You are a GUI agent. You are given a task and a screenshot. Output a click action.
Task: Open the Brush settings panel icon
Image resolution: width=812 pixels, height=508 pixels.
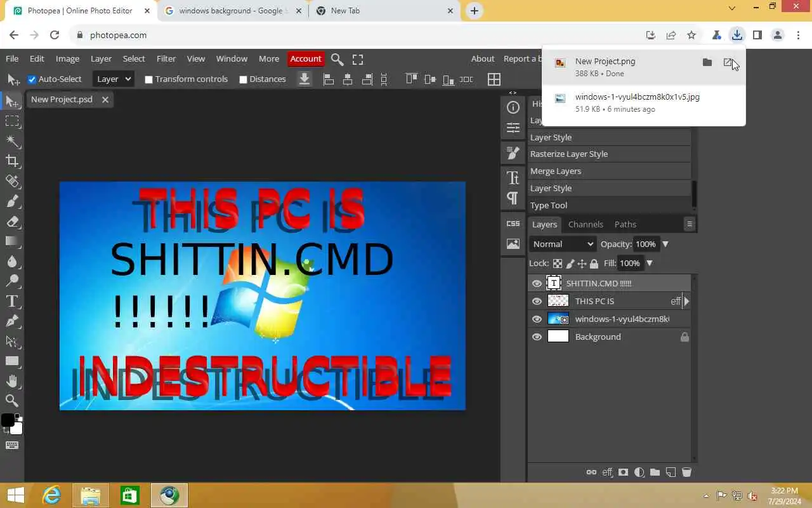click(x=513, y=153)
